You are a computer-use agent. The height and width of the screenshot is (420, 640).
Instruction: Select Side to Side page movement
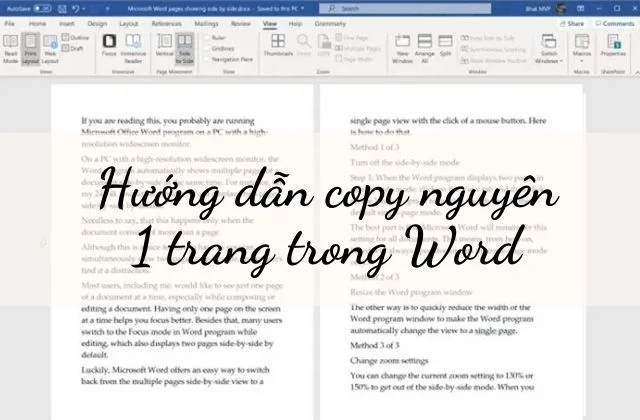click(x=184, y=49)
